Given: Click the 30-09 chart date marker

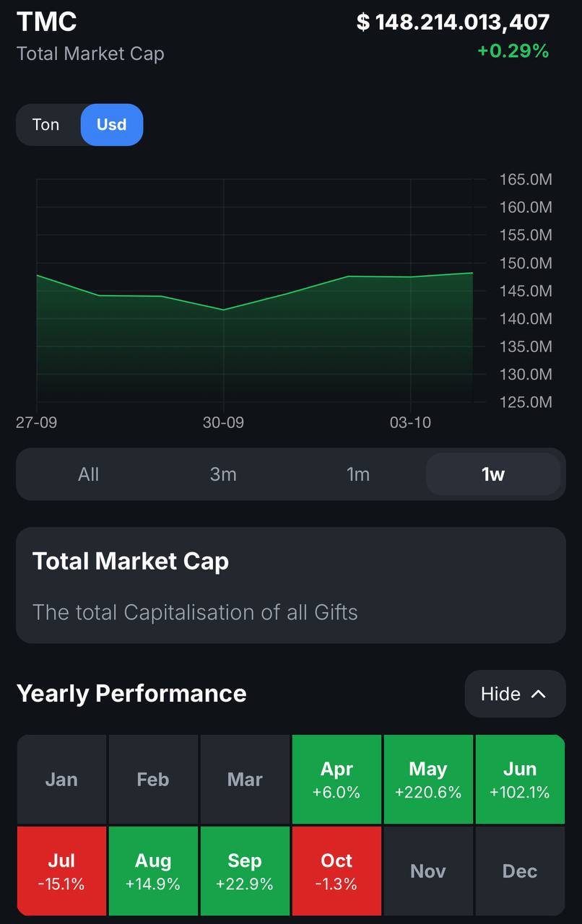Looking at the screenshot, I should (x=223, y=422).
